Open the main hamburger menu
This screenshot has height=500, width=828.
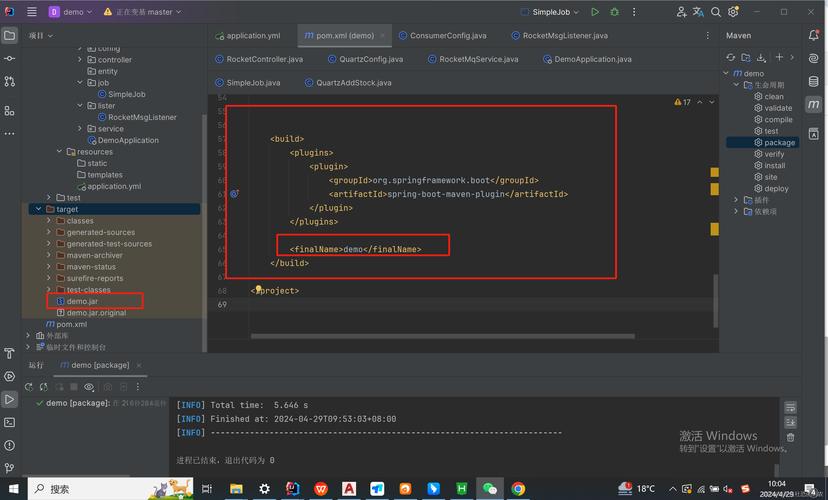(x=32, y=12)
